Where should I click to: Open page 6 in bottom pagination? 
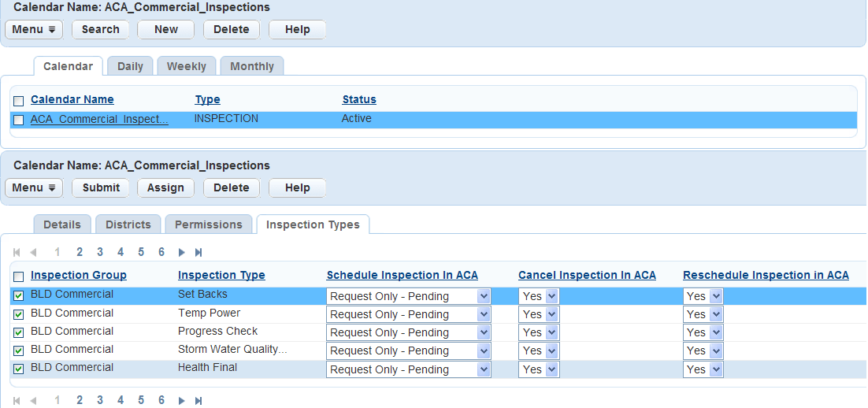point(161,400)
